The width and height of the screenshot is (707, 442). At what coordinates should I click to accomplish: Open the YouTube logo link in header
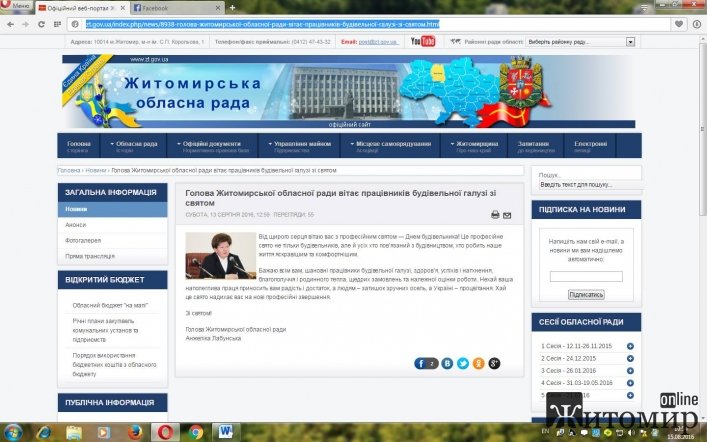tap(423, 42)
